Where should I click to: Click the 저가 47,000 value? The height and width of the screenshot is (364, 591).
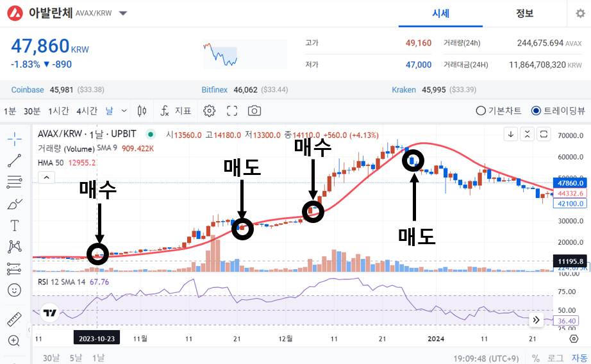(x=419, y=65)
